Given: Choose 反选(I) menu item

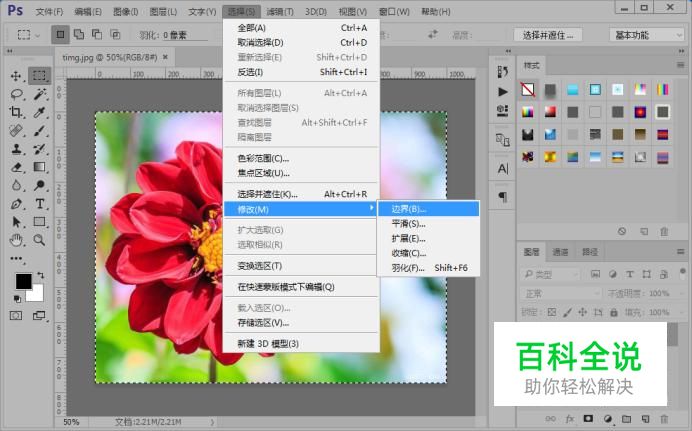Looking at the screenshot, I should (301, 72).
